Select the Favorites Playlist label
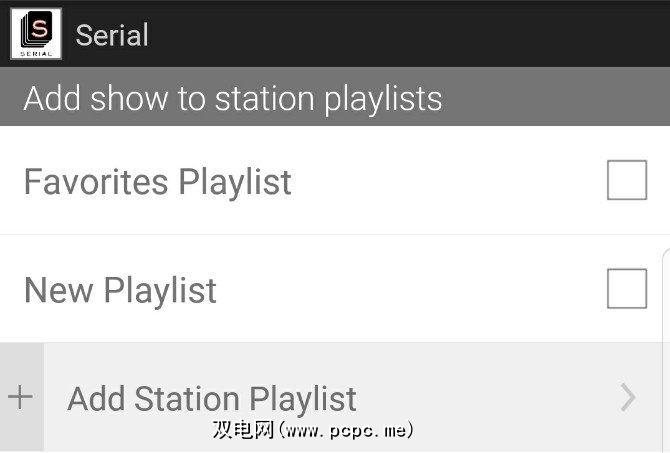Viewport: 670px width, 453px height. click(x=158, y=182)
